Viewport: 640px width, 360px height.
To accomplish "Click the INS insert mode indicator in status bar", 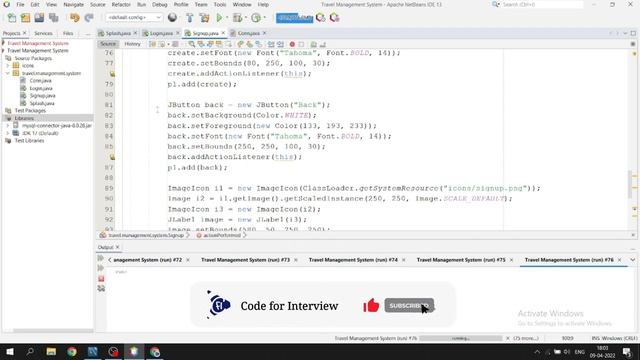I will pyautogui.click(x=595, y=338).
